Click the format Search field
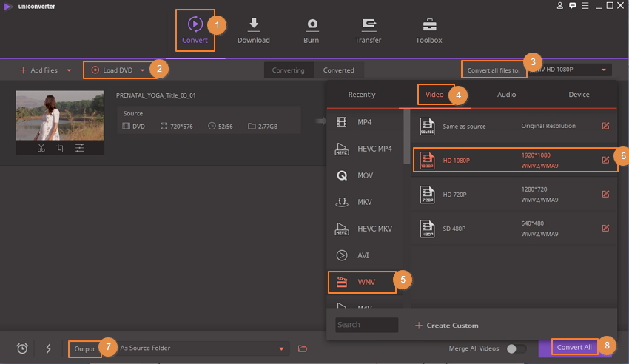The height and width of the screenshot is (364, 629). click(x=366, y=325)
